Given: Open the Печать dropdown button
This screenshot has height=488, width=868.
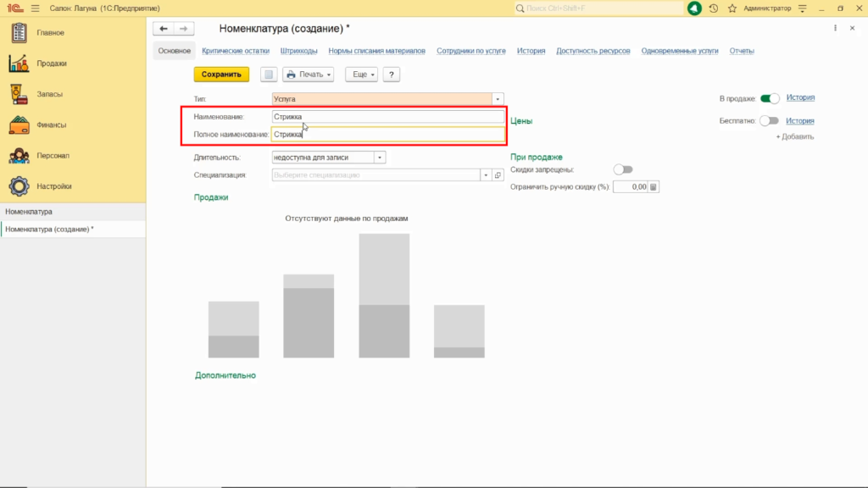Looking at the screenshot, I should pos(309,75).
